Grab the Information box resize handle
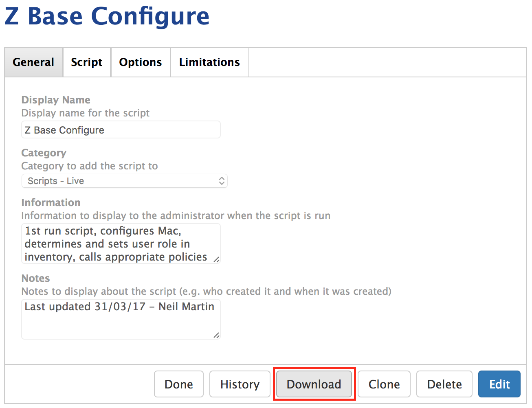This screenshot has width=532, height=408. coord(216,259)
